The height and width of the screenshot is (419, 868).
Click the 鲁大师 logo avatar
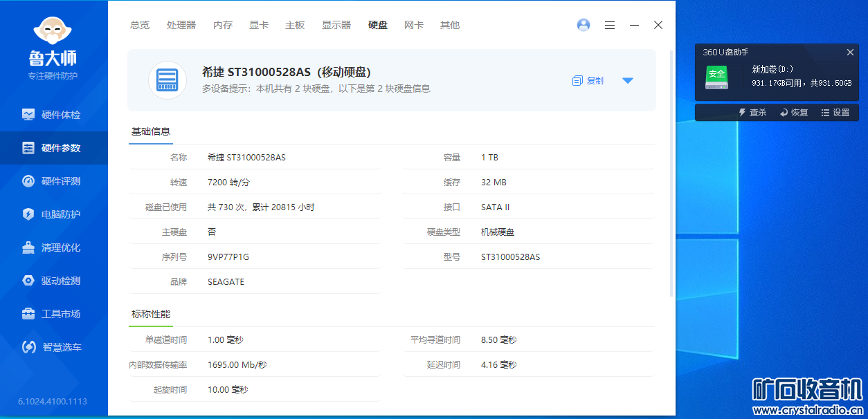click(x=53, y=30)
